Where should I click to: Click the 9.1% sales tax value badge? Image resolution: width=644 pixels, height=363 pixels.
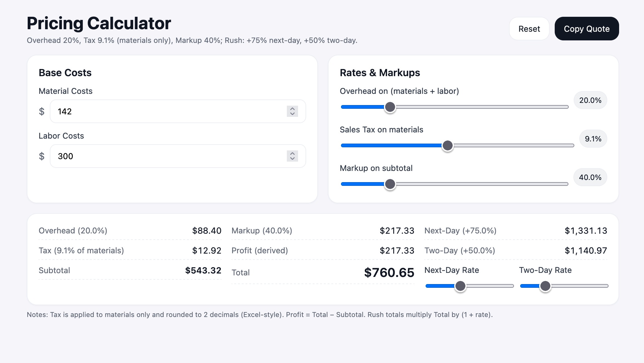593,139
